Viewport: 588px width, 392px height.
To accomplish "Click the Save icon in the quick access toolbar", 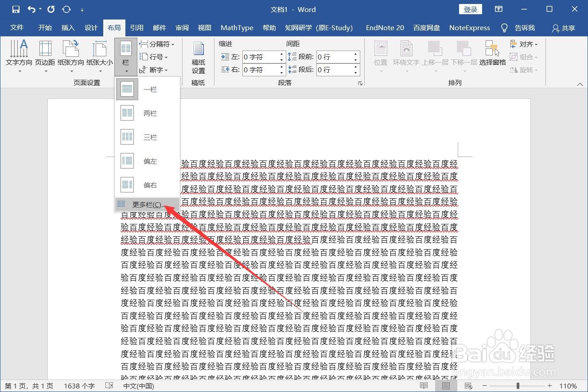I will click(16, 9).
